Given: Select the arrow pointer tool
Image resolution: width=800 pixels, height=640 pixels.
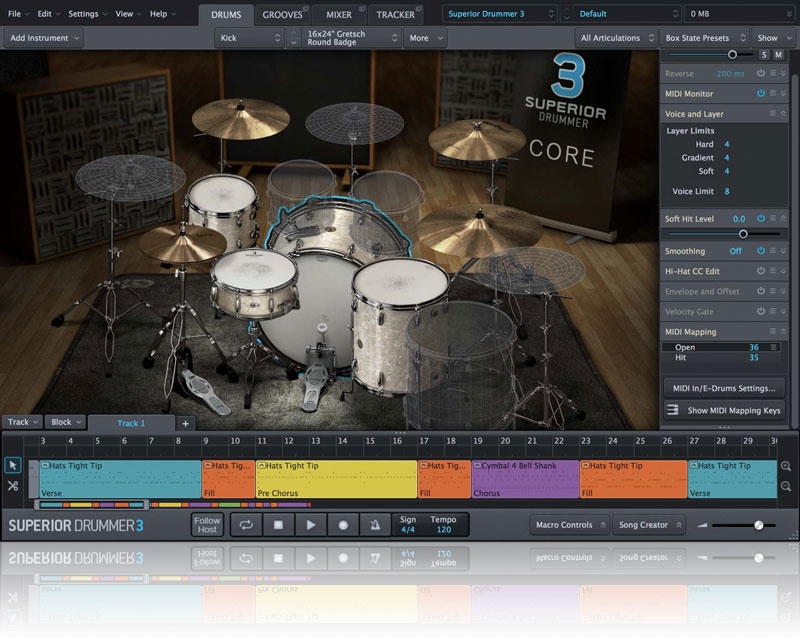Looking at the screenshot, I should [13, 465].
